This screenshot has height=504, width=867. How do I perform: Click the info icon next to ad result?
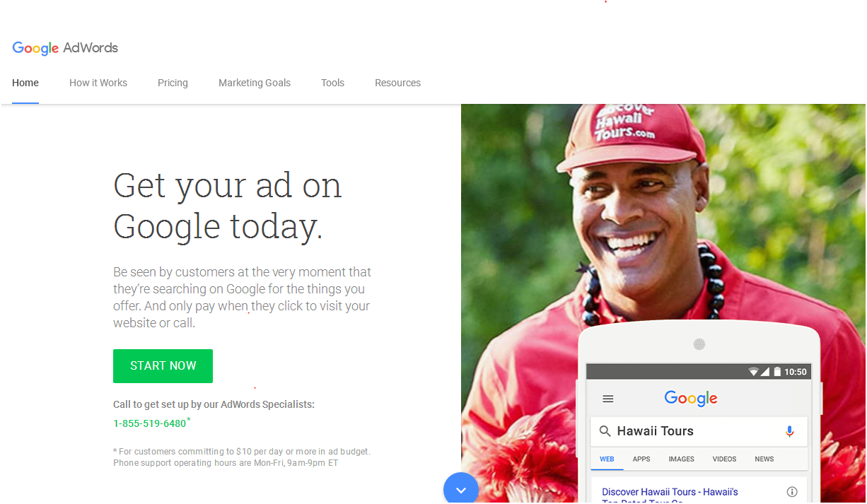(x=792, y=492)
